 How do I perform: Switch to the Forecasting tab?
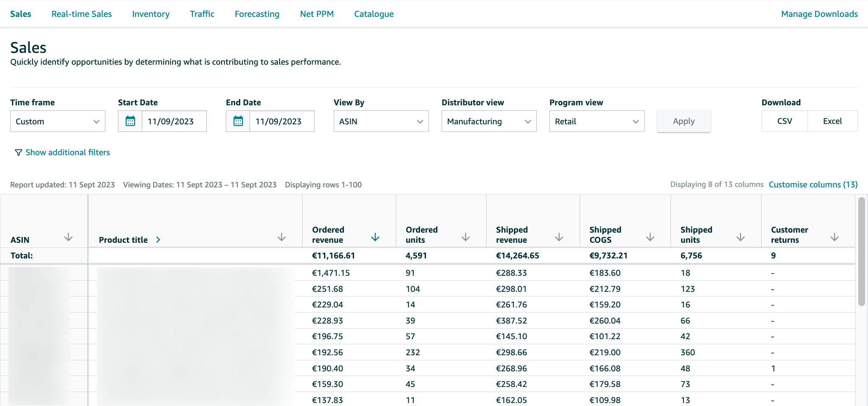(x=257, y=14)
